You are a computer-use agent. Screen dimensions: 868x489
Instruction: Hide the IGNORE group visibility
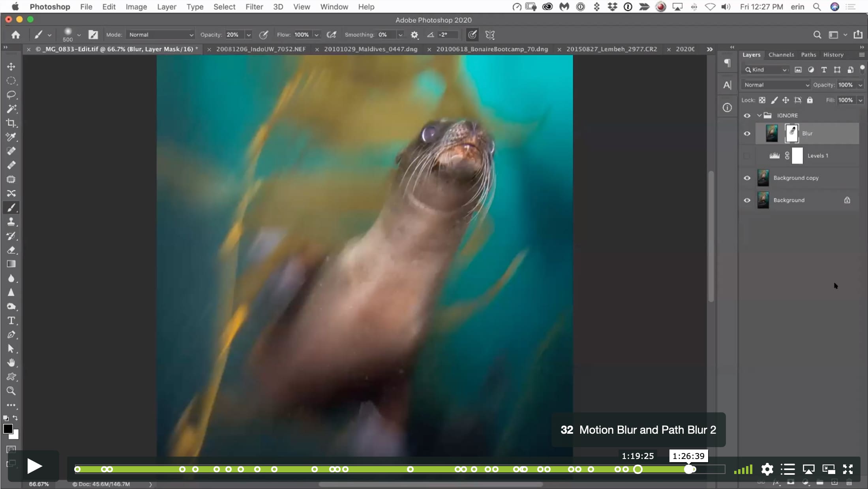pos(747,115)
